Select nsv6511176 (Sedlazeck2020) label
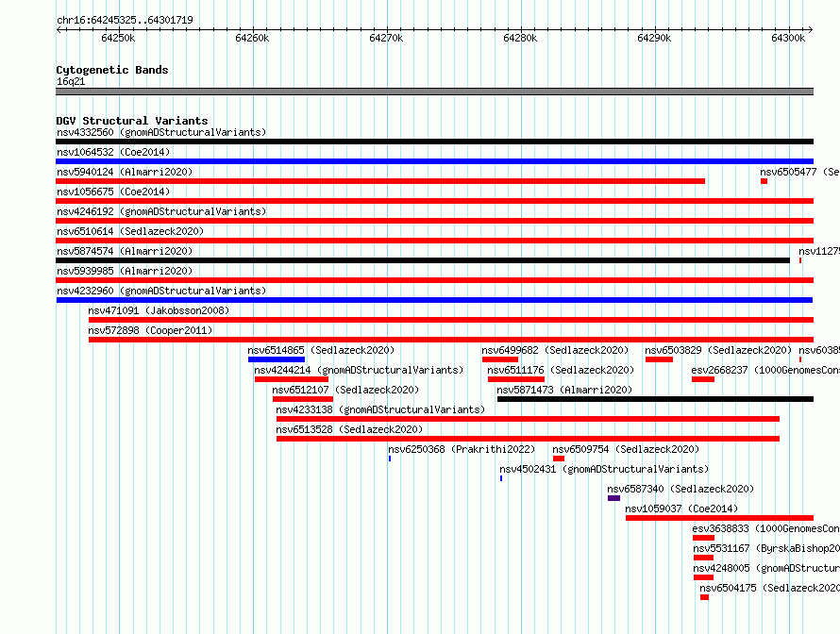This screenshot has height=634, width=840. tap(561, 370)
